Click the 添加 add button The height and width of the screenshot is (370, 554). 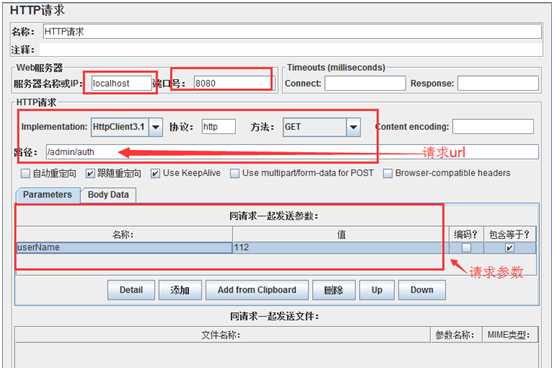pos(180,290)
